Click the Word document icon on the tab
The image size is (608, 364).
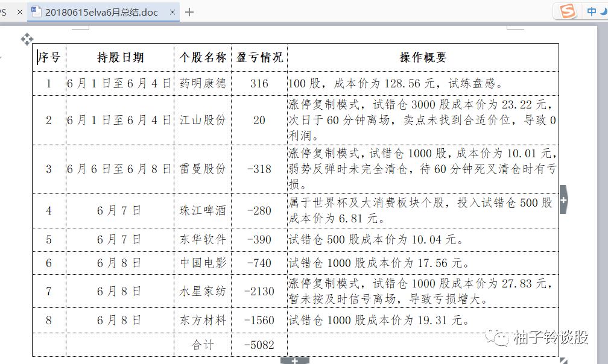(36, 12)
